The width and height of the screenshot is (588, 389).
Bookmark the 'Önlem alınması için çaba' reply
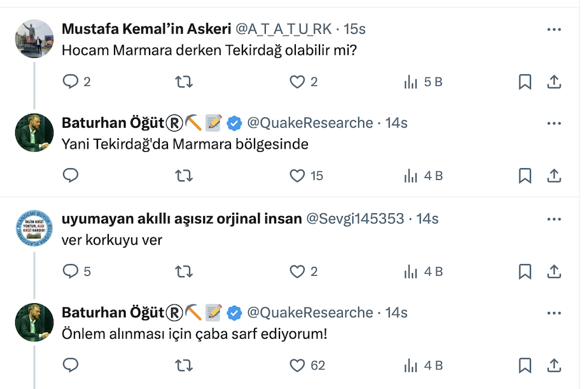tap(525, 365)
